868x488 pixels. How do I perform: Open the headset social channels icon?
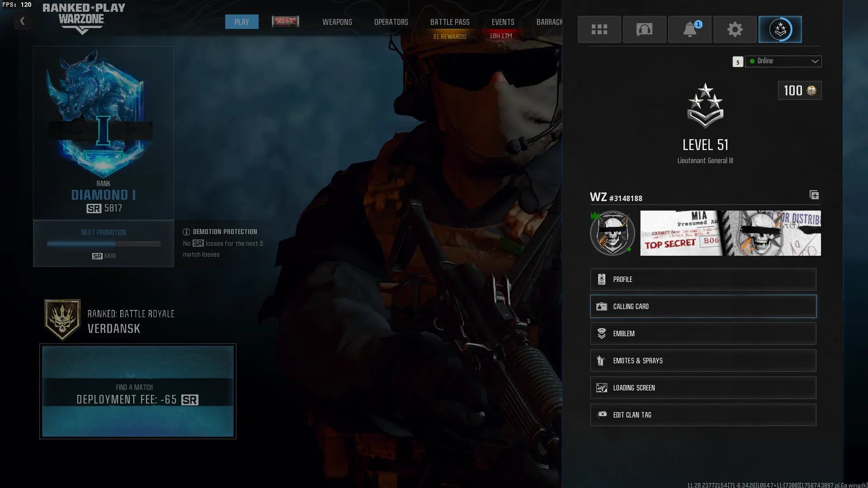click(644, 29)
